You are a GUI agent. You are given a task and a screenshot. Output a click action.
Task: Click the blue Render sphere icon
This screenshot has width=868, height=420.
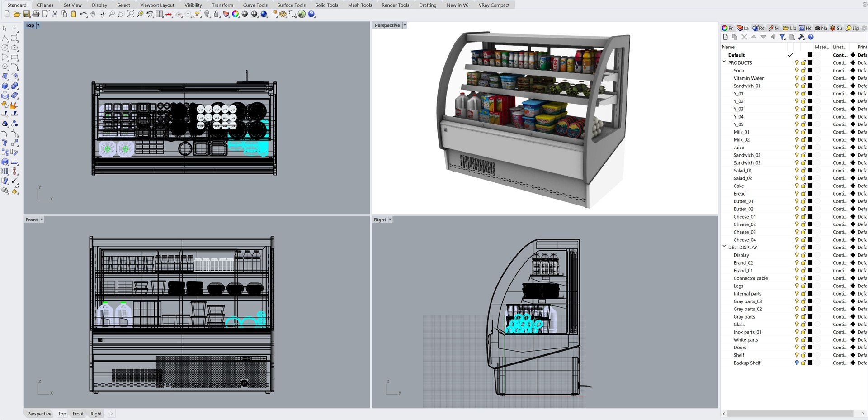264,14
